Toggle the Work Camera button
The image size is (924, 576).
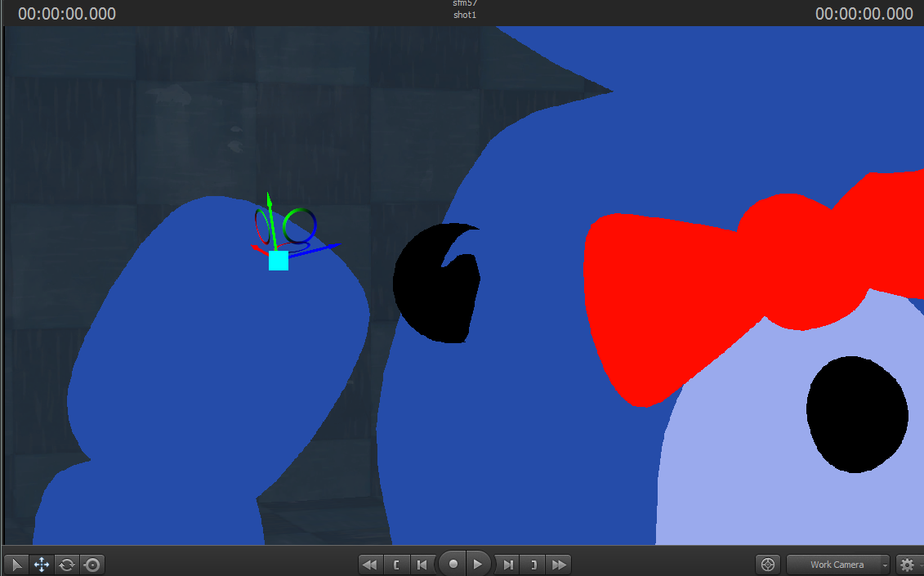[x=837, y=565]
